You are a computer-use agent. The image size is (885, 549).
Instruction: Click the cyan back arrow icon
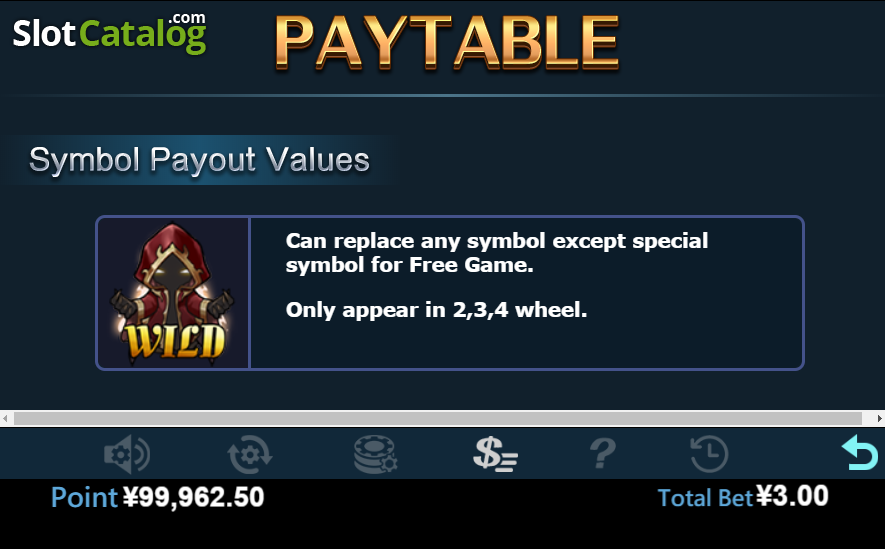(860, 453)
